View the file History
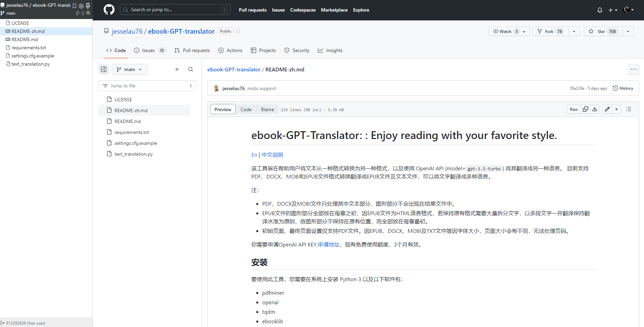The image size is (644, 327). tap(623, 88)
